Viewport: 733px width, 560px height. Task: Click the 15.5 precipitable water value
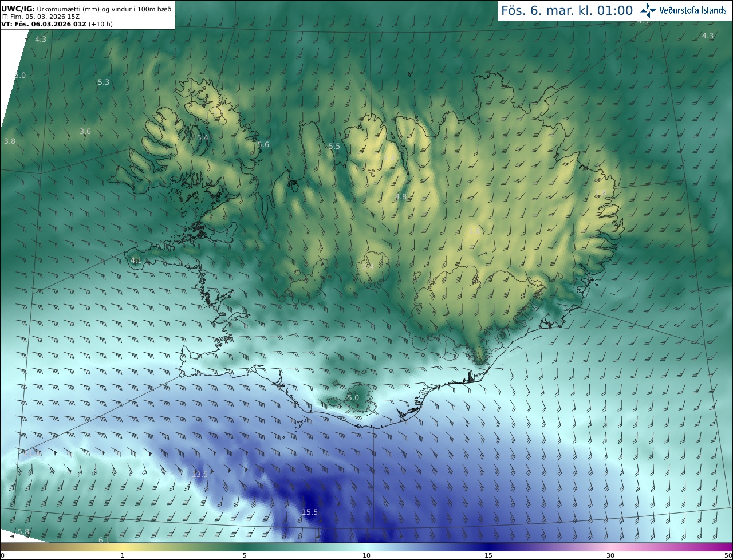point(309,512)
